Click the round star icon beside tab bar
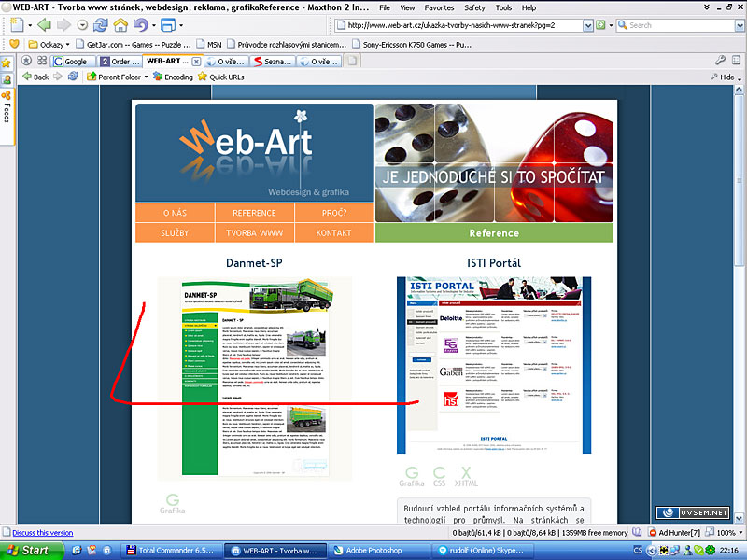The height and width of the screenshot is (560, 747). (x=27, y=61)
